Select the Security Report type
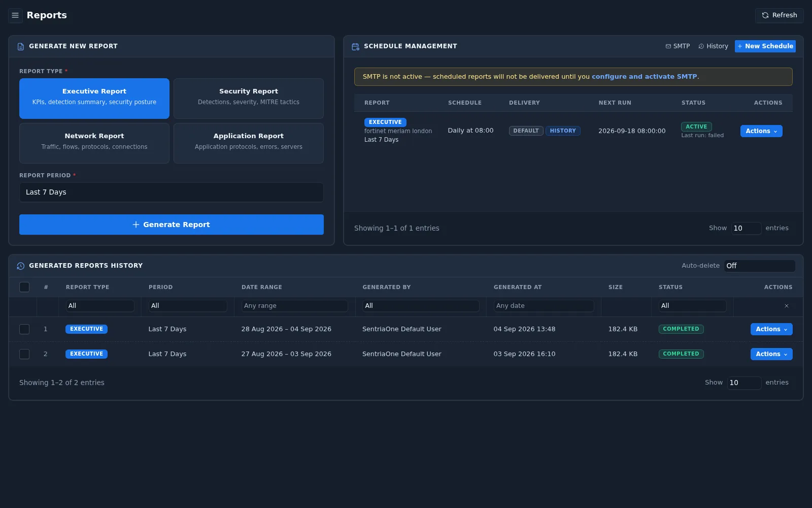Viewport: 812px width, 508px height. 249,99
